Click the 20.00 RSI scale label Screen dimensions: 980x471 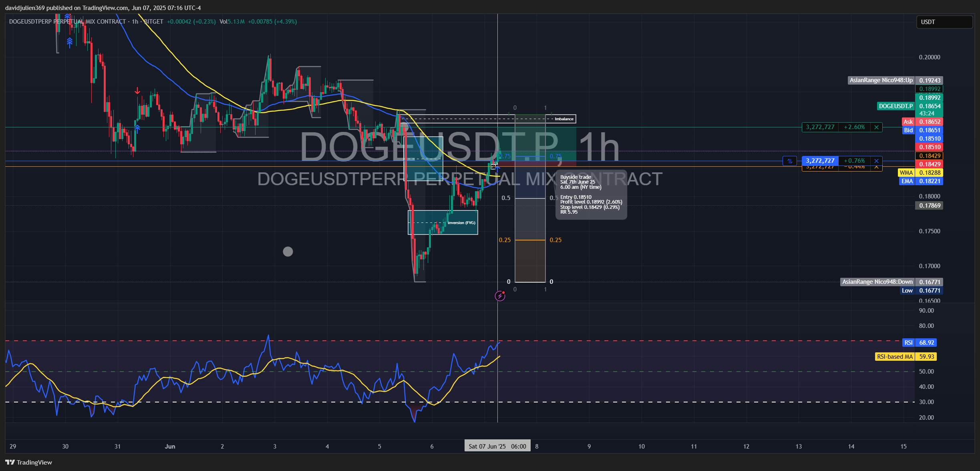point(926,418)
